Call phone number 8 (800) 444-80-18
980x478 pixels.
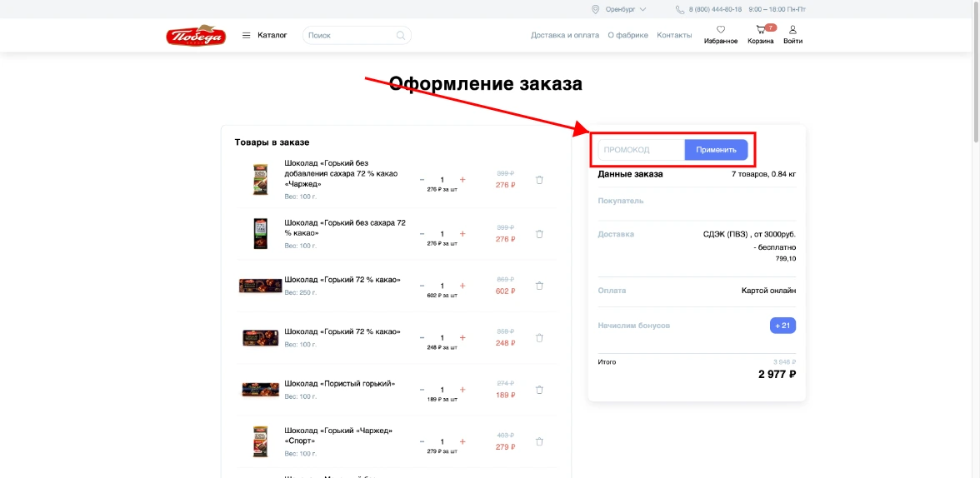(715, 9)
